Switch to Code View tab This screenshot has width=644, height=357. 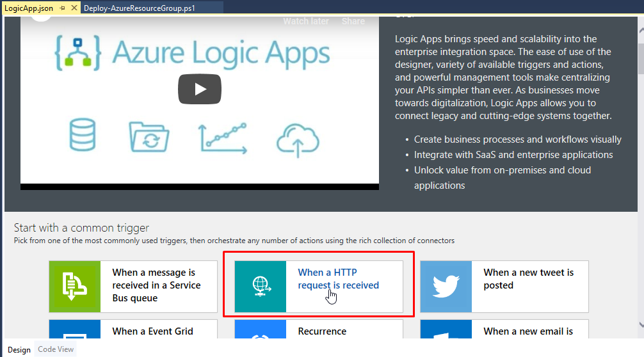(x=56, y=349)
